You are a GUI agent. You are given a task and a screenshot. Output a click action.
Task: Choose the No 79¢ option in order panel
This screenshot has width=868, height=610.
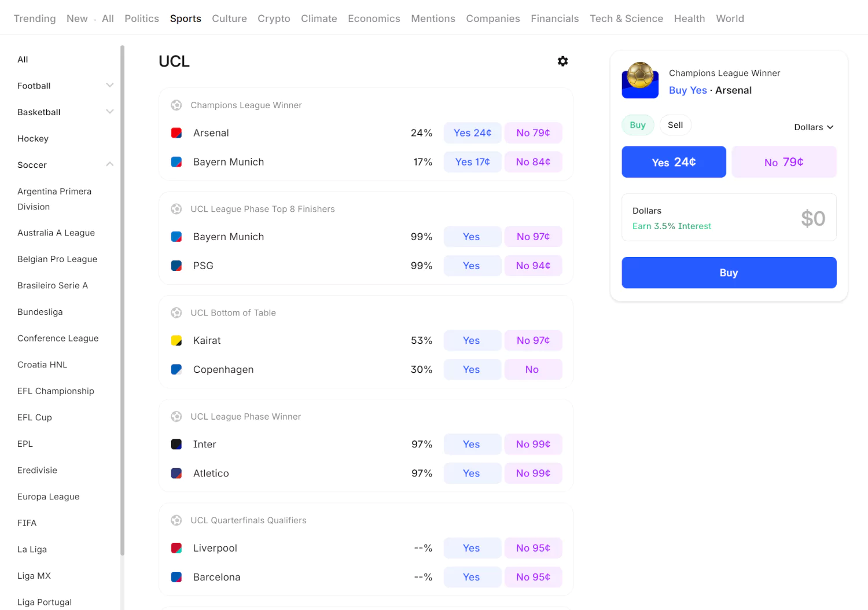[x=784, y=162]
